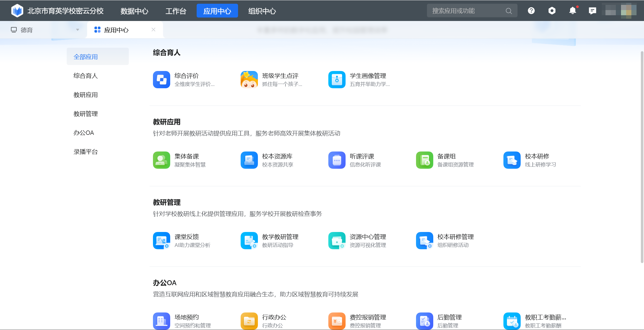Click the 空间预约和管理 description text
The width and height of the screenshot is (644, 330).
pyautogui.click(x=193, y=325)
